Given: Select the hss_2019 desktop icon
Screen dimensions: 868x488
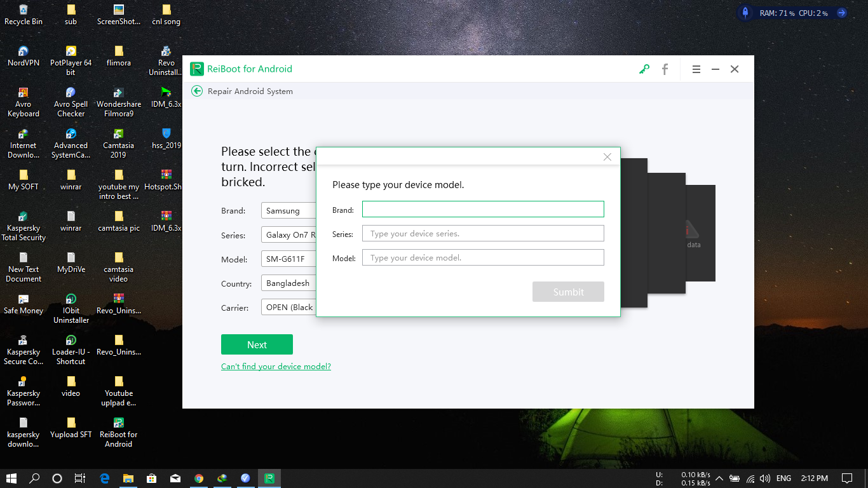Looking at the screenshot, I should pyautogui.click(x=166, y=139).
